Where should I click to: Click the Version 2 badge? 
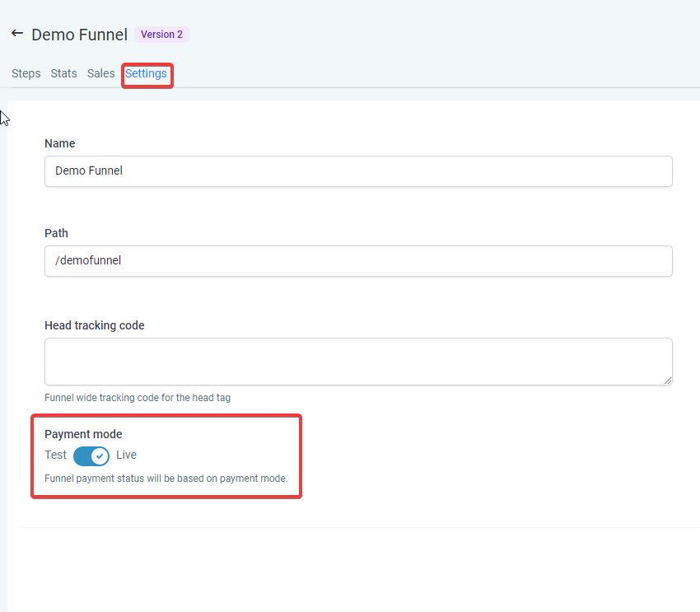coord(161,35)
